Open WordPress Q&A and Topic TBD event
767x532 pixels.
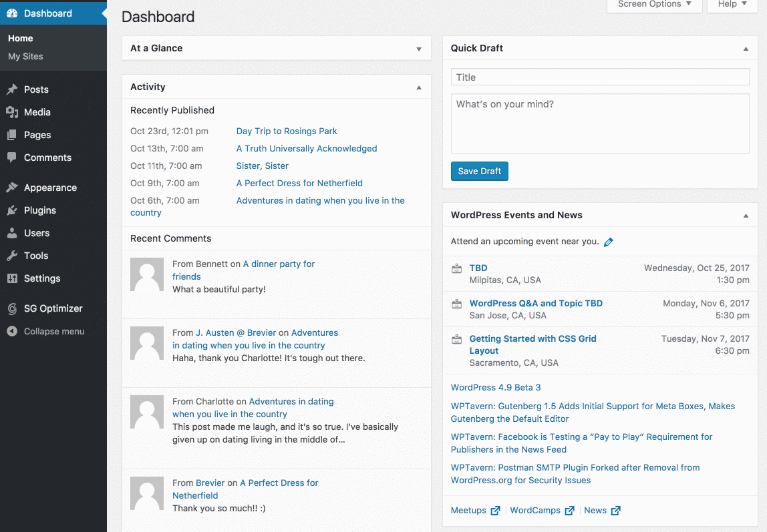pos(536,303)
